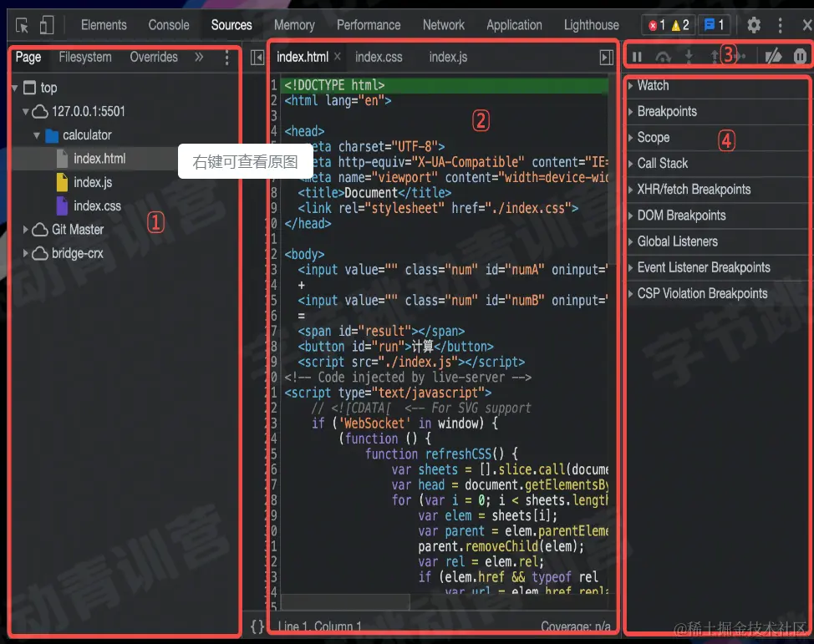
Task: Expand the bridge-crx node
Action: click(25, 253)
